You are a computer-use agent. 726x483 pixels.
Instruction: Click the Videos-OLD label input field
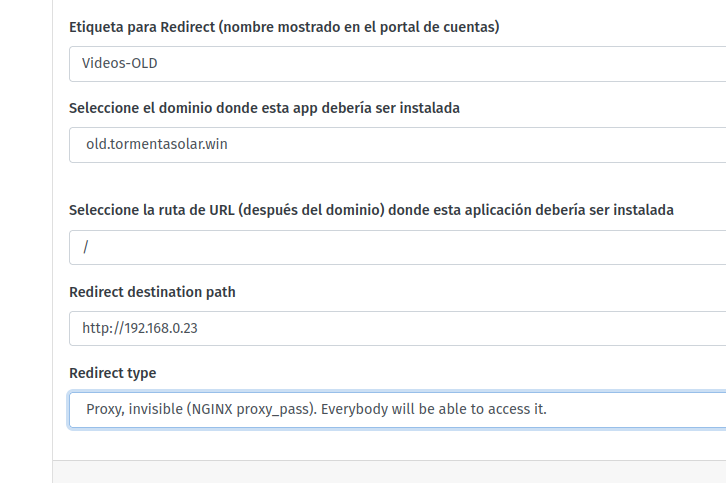click(398, 64)
